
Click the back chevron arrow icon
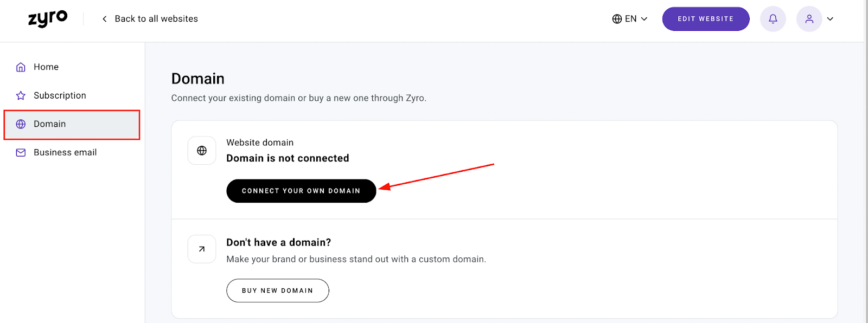pyautogui.click(x=104, y=19)
